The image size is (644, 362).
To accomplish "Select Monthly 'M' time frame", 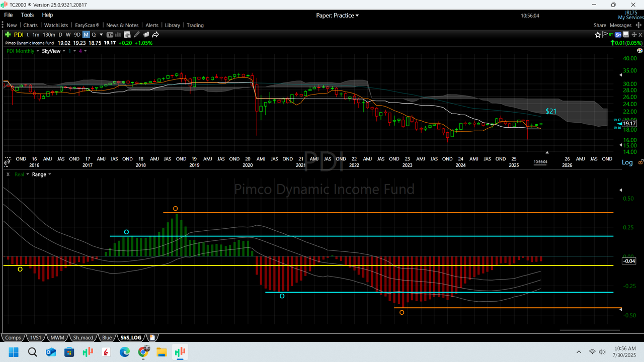I will click(x=86, y=35).
